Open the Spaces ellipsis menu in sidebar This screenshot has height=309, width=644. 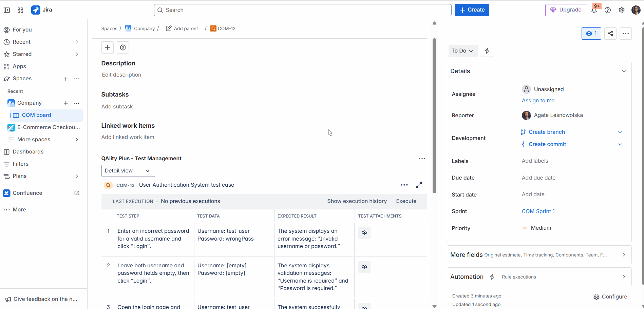tap(77, 79)
